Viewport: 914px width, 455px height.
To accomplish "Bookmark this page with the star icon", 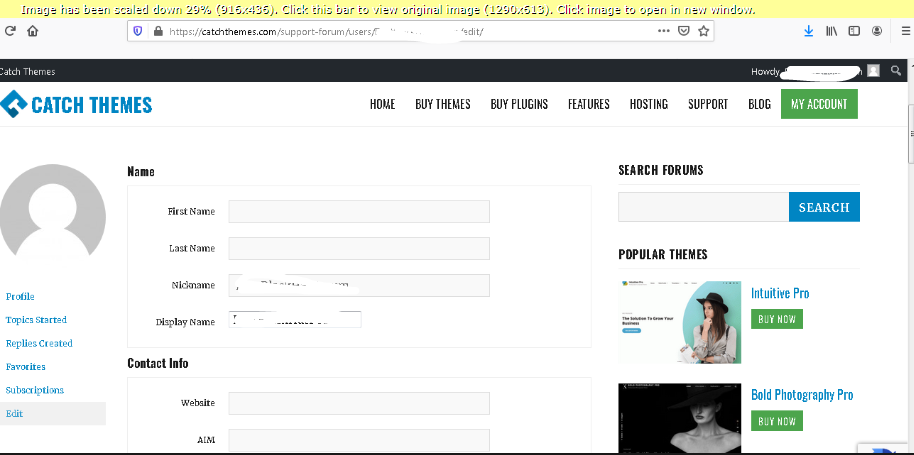I will [704, 31].
